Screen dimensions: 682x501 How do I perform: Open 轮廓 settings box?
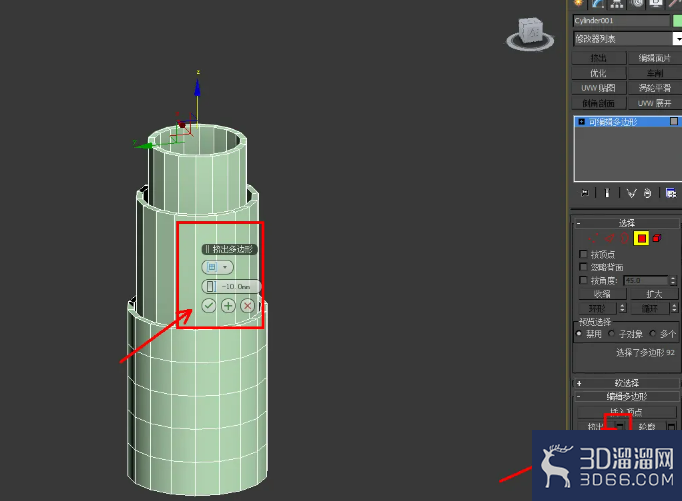click(x=672, y=427)
